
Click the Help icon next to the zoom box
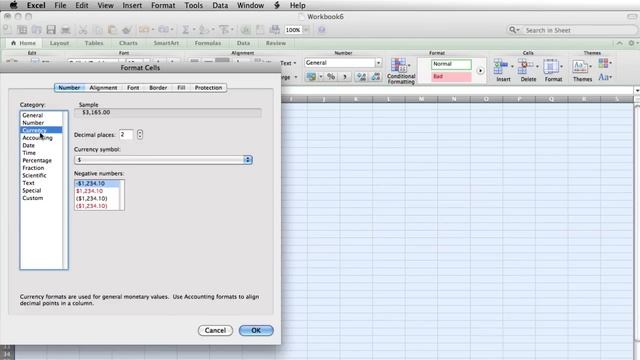[322, 30]
